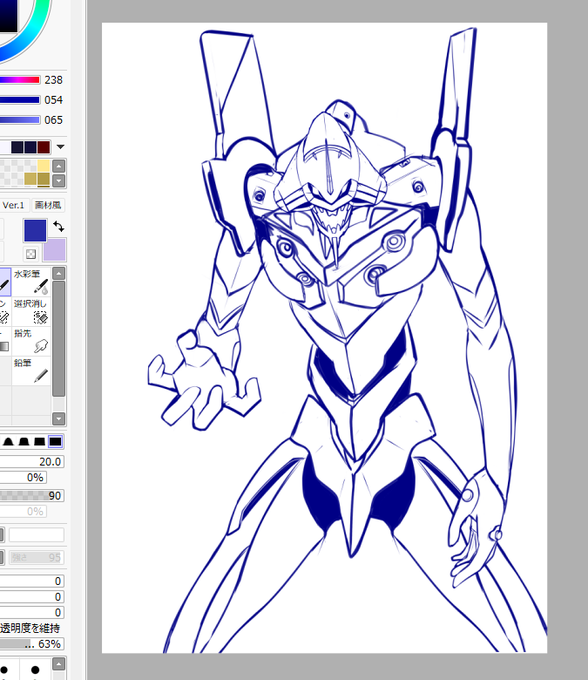Select the flat-topped rounded brush edge shape
This screenshot has height=680, width=588.
(24, 442)
